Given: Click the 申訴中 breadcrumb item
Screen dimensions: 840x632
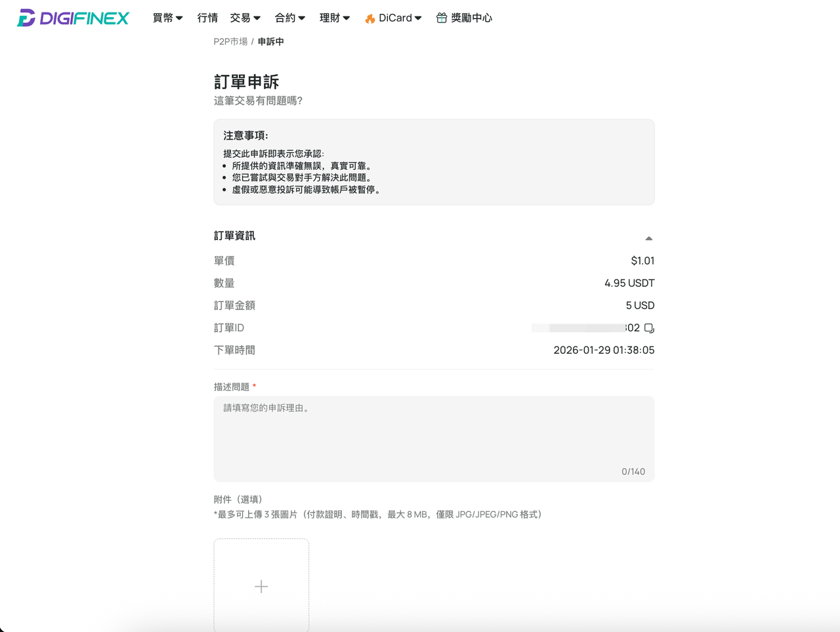Looking at the screenshot, I should pos(271,41).
